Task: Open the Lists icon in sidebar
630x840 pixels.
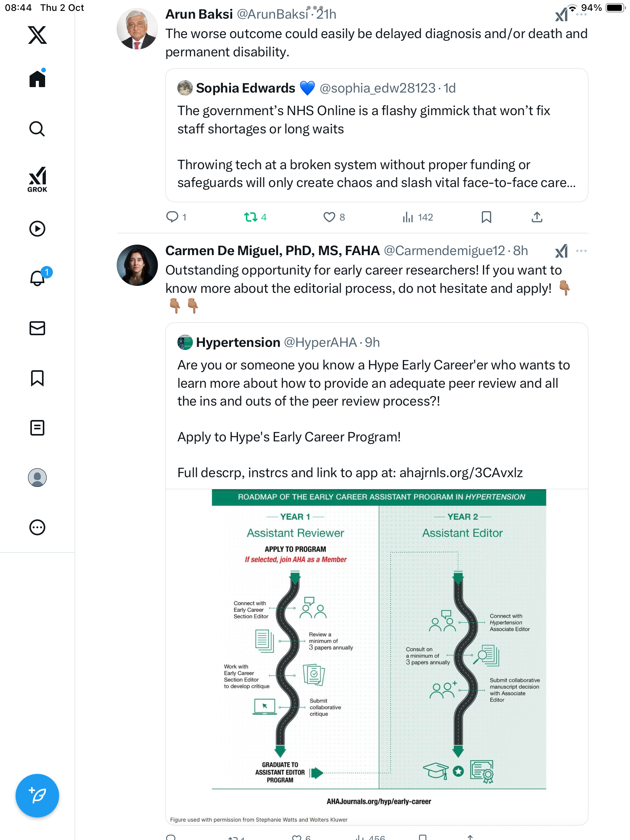Action: [x=37, y=428]
